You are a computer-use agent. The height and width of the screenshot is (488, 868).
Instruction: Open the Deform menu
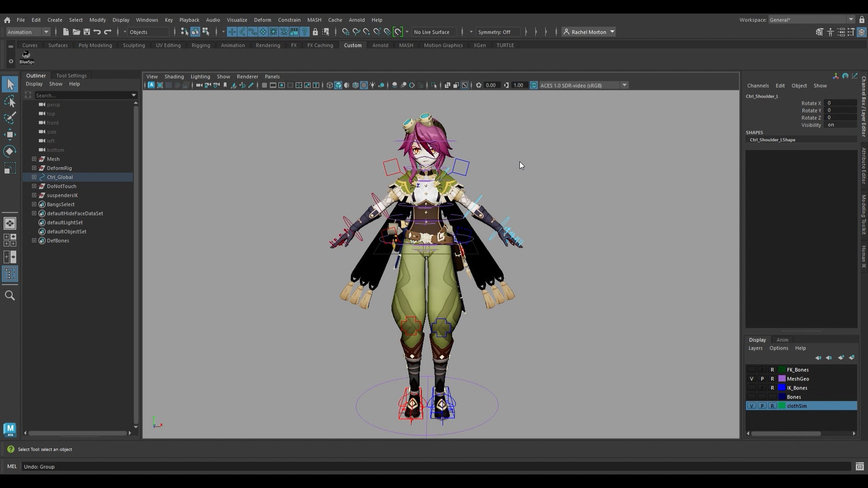(x=262, y=20)
